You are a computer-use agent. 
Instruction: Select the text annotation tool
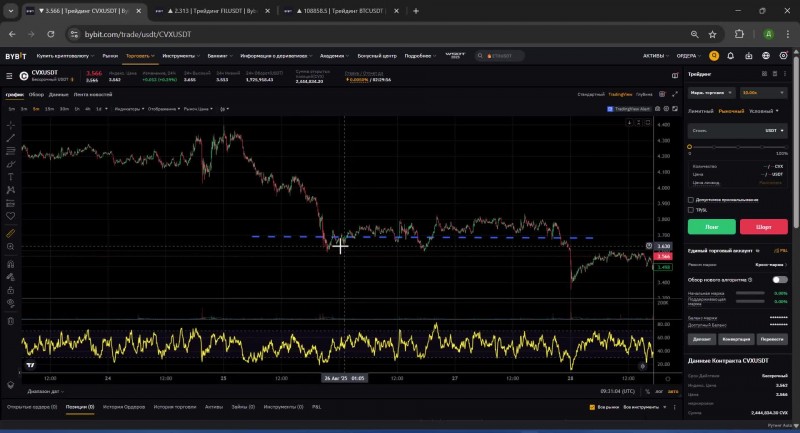tap(11, 176)
